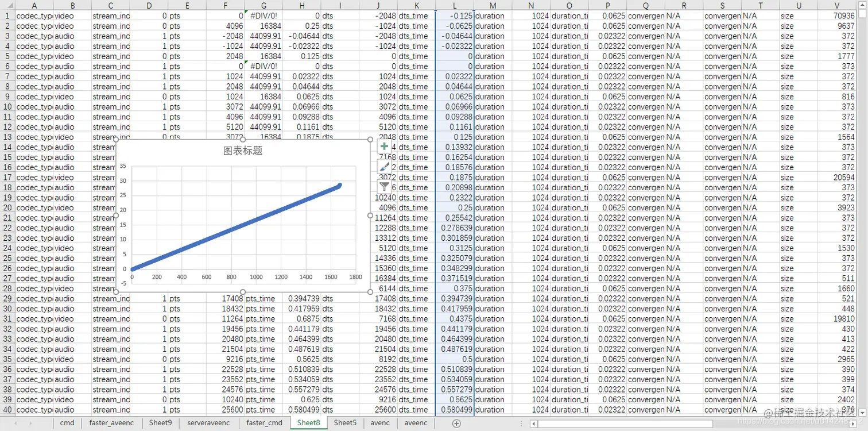Screen dimensions: 868x431
Task: Click cell J29 with value 17408
Action: pyautogui.click(x=378, y=299)
